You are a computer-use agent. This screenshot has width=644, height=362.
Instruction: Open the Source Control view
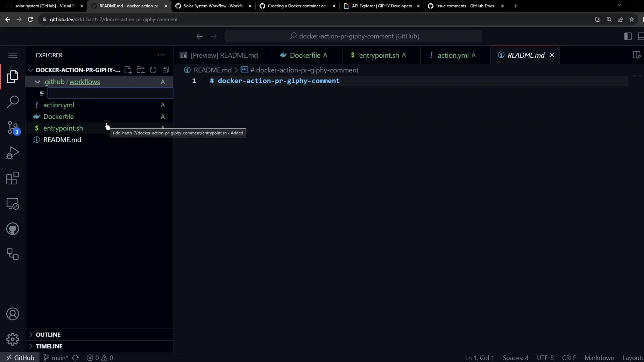coord(13,128)
